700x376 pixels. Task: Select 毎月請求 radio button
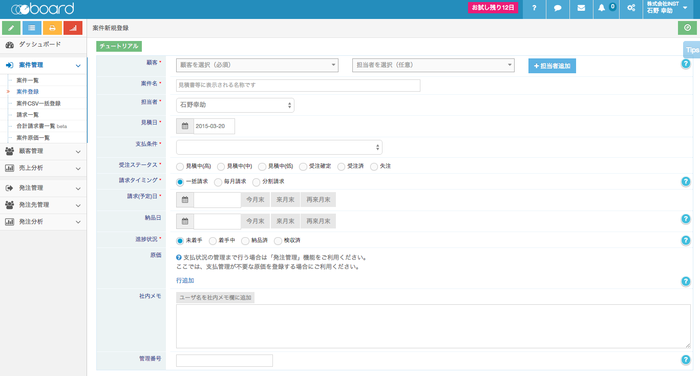pyautogui.click(x=218, y=182)
